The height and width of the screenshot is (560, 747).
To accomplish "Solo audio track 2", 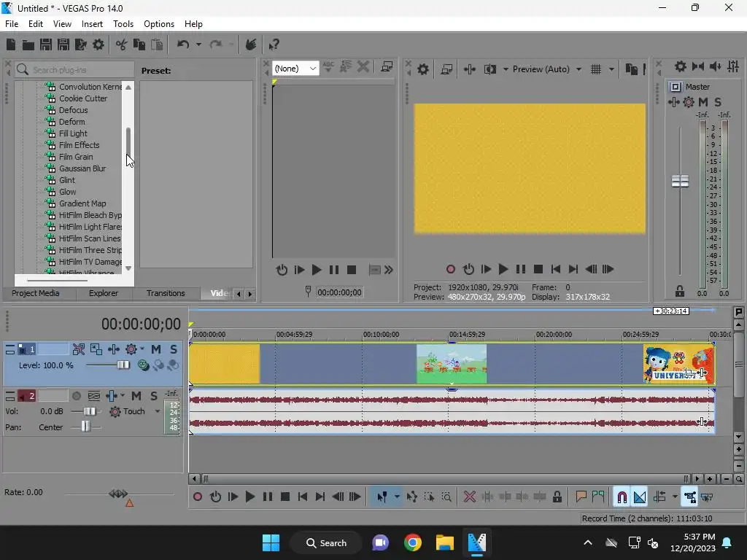I will 153,396.
